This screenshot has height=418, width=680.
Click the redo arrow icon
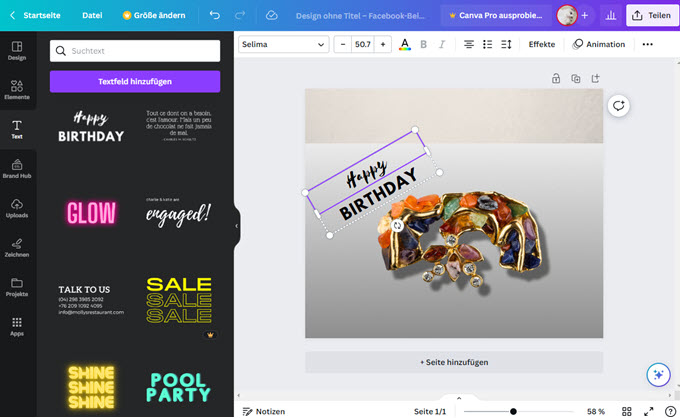[240, 15]
